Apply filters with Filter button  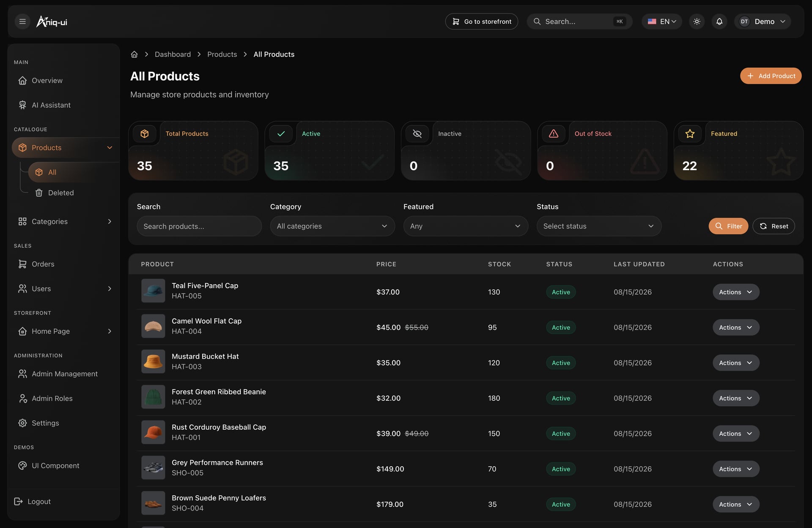(728, 226)
